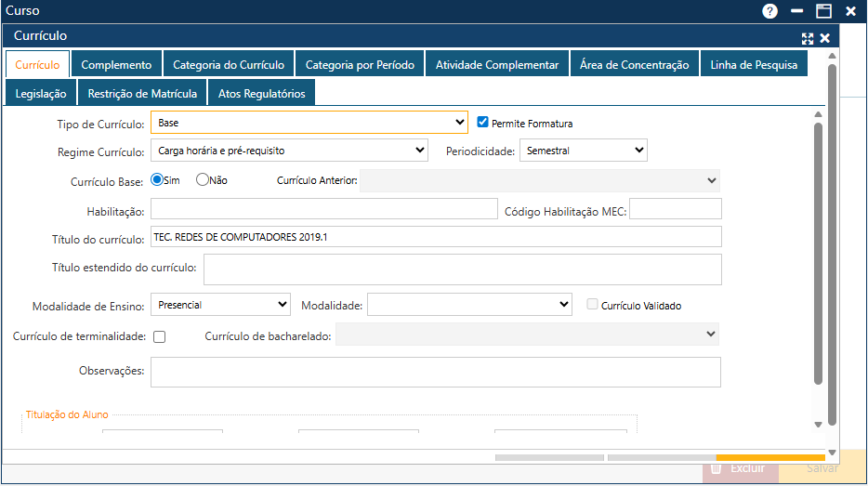This screenshot has height=486, width=868.
Task: Click the help question mark icon
Action: (x=769, y=11)
